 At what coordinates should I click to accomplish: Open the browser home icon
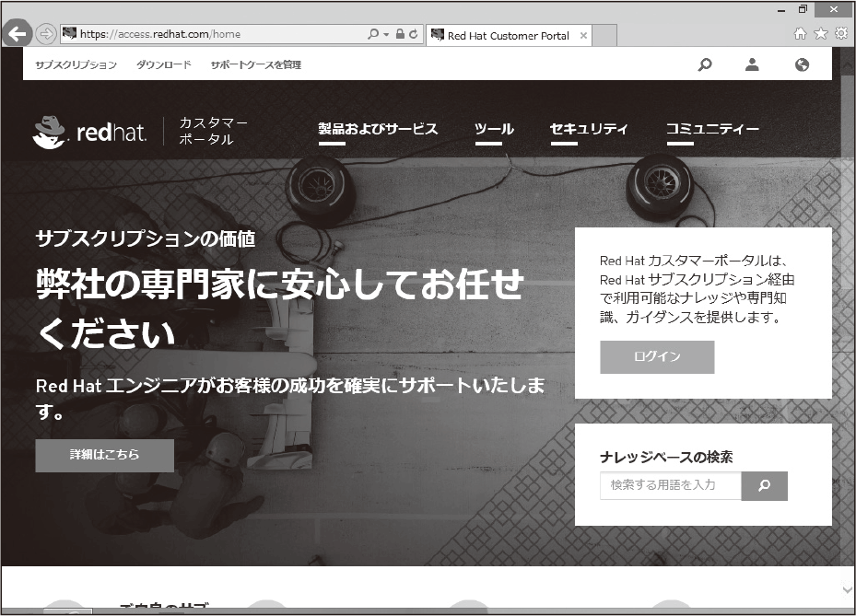coord(800,34)
